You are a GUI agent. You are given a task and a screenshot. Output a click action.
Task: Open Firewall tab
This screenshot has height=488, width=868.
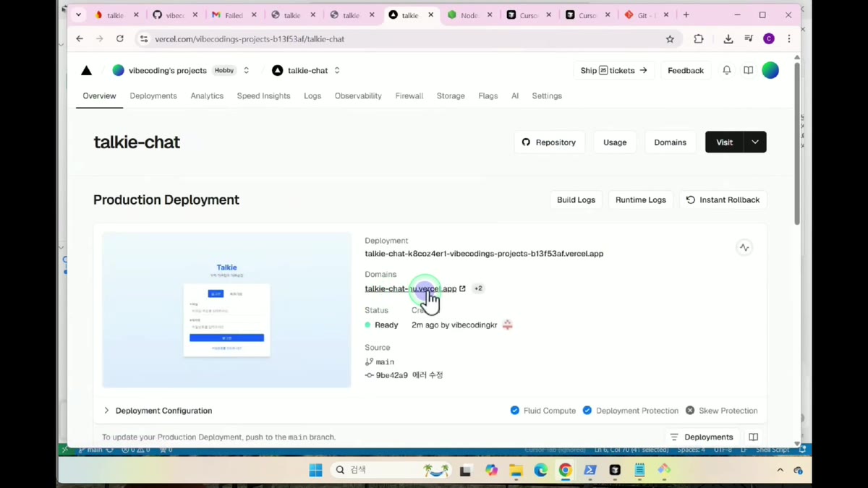coord(409,95)
